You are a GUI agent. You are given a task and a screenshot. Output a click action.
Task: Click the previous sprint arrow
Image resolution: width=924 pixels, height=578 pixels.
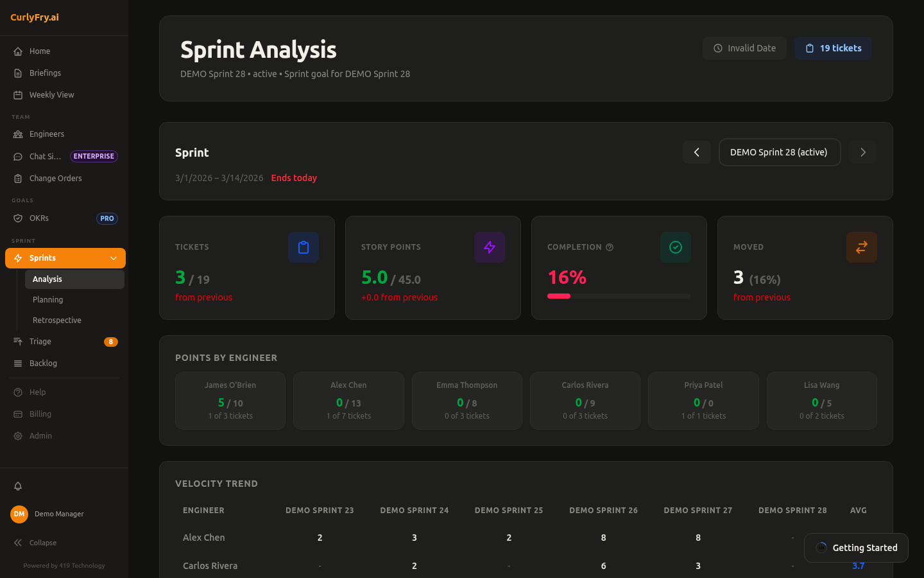697,152
